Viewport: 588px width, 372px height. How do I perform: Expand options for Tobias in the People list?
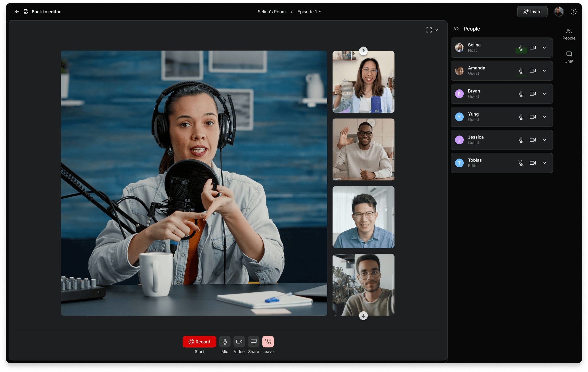(544, 163)
